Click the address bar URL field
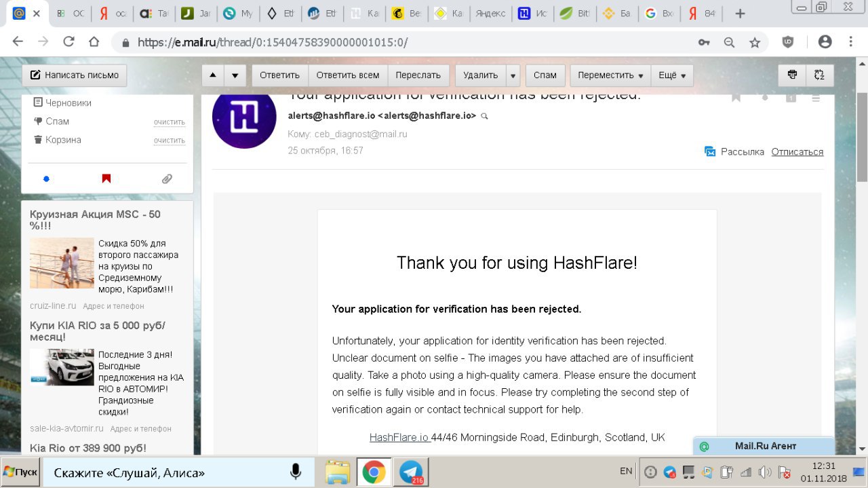Image resolution: width=868 pixels, height=488 pixels. click(407, 42)
